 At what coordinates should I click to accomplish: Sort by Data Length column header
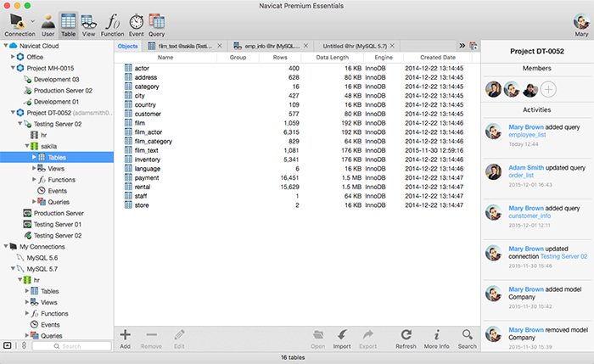[x=333, y=57]
